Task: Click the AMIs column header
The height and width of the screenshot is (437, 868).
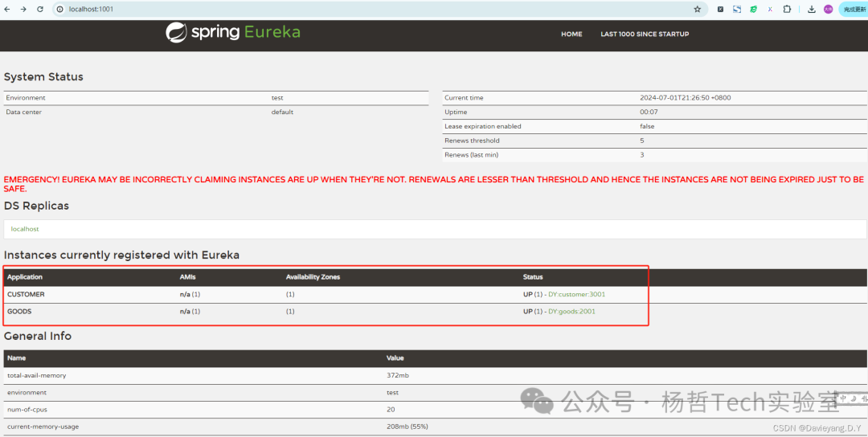Action: 187,277
